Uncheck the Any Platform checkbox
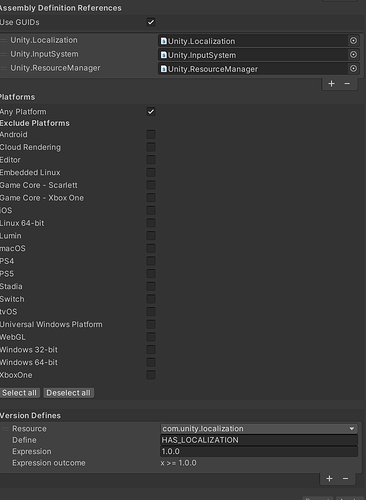366x500 pixels. pyautogui.click(x=151, y=111)
